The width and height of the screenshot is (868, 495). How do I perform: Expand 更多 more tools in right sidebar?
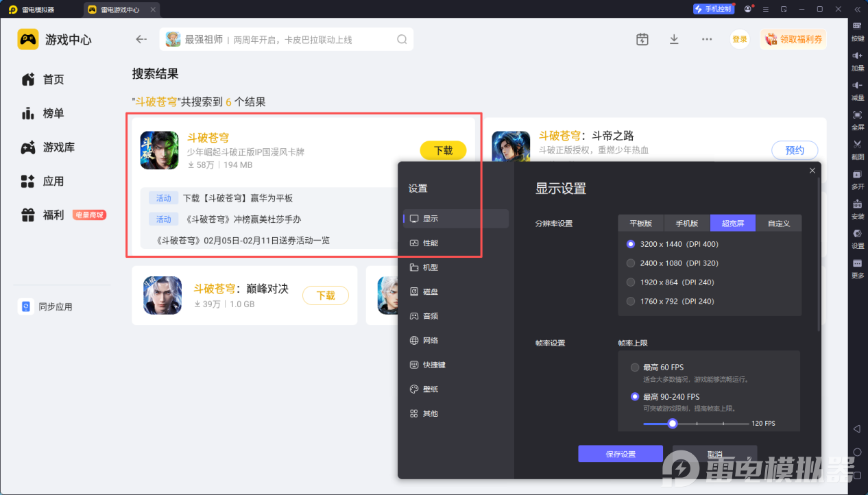[x=857, y=267]
